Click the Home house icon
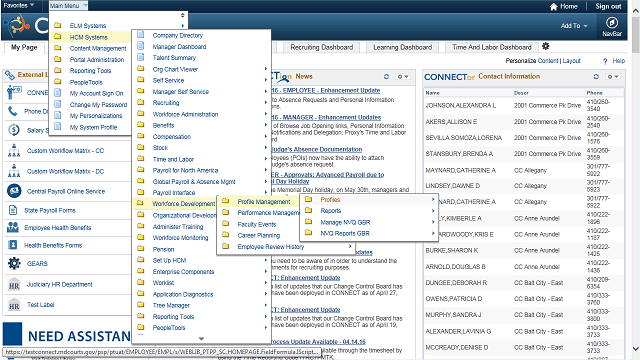Viewport: 640px width, 360px height. (x=553, y=7)
